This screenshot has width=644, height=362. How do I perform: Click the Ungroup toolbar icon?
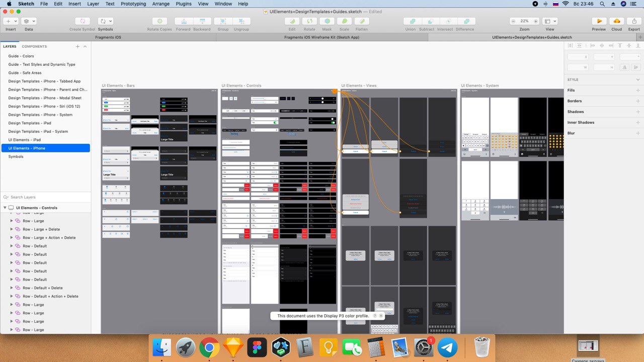click(242, 21)
